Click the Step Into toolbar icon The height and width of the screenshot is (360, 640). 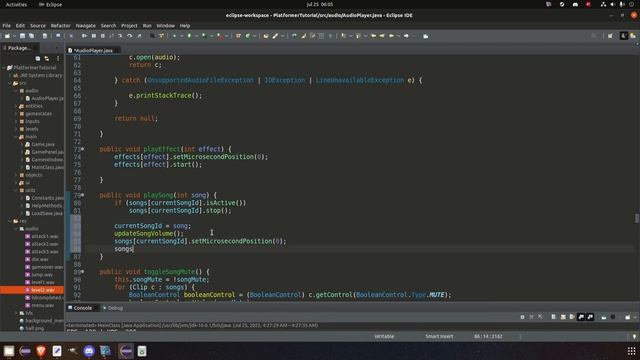pyautogui.click(x=120, y=36)
